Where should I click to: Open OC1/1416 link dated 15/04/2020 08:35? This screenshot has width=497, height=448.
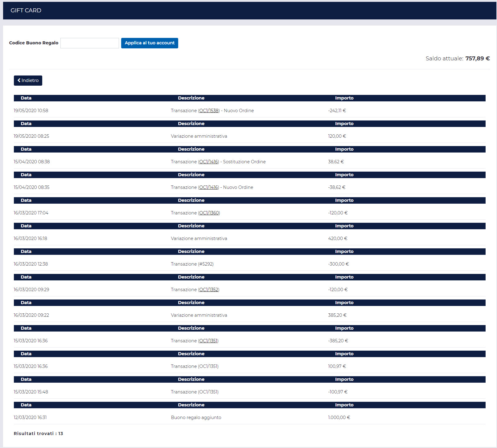click(x=209, y=187)
